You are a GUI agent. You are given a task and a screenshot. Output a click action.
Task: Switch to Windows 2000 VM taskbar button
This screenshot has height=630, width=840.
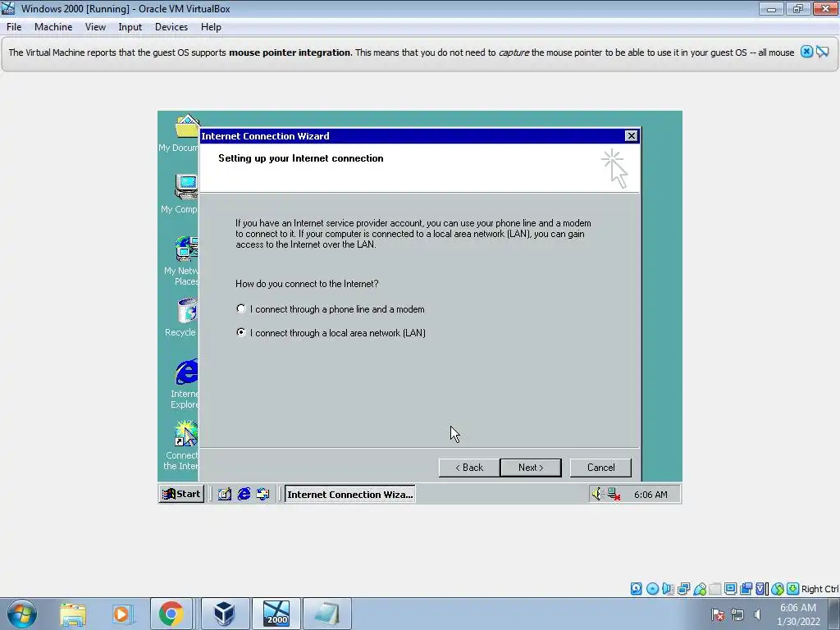tap(276, 614)
